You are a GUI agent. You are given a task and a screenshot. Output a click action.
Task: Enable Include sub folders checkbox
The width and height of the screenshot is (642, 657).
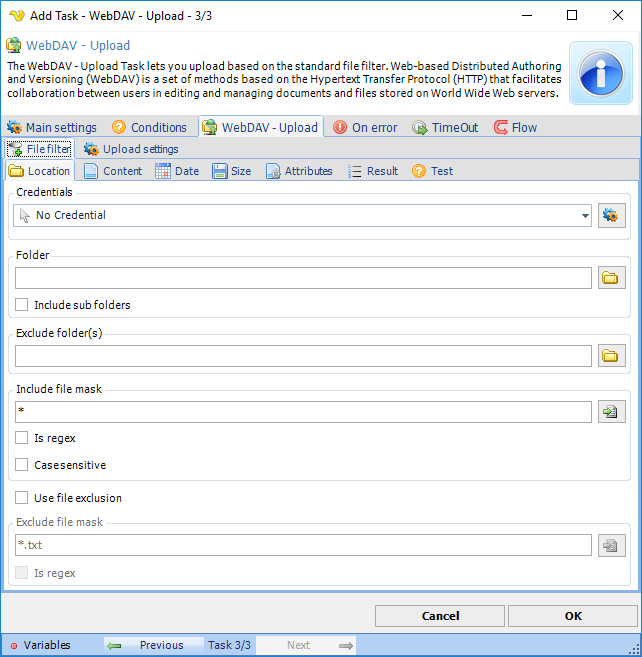point(21,305)
